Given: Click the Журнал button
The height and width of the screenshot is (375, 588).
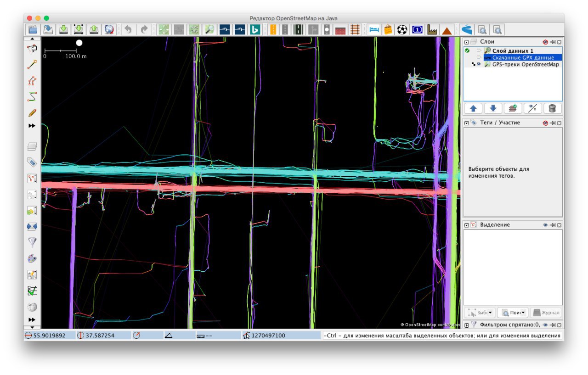Looking at the screenshot, I should (x=546, y=313).
